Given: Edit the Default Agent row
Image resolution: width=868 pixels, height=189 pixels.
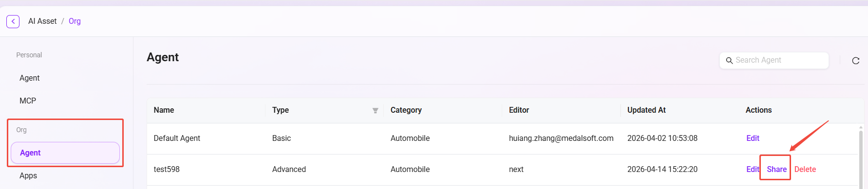Looking at the screenshot, I should pos(753,138).
